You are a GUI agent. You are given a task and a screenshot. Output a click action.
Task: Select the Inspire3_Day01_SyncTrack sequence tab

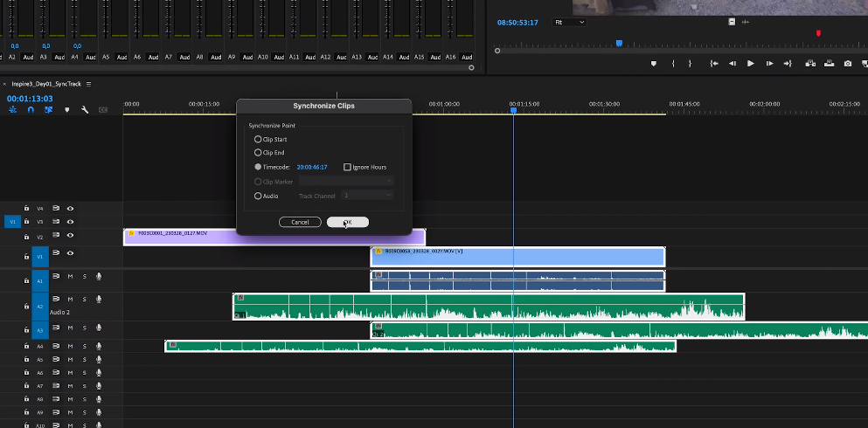[x=46, y=84]
